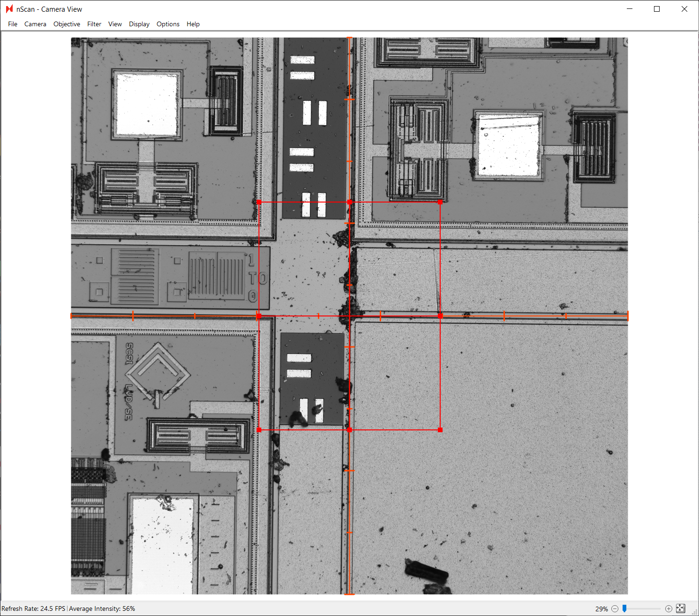Select the top-right red ROI corner handle

point(440,202)
